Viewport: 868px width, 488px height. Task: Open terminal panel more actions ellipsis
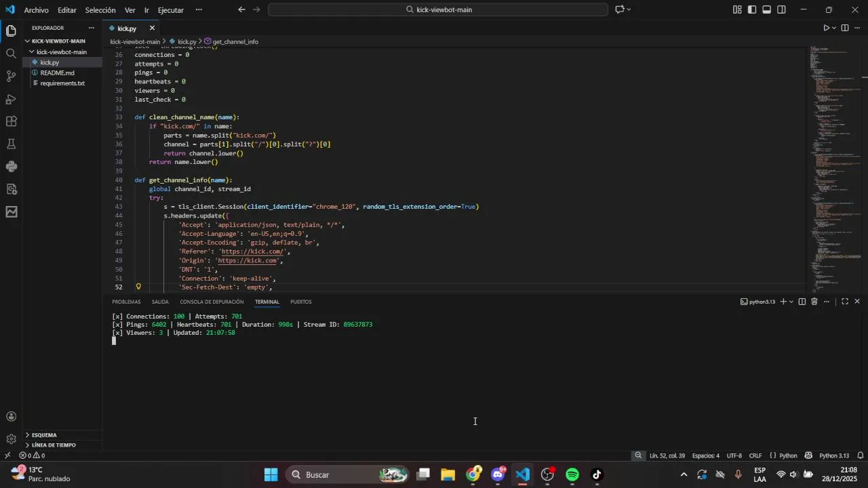click(827, 302)
